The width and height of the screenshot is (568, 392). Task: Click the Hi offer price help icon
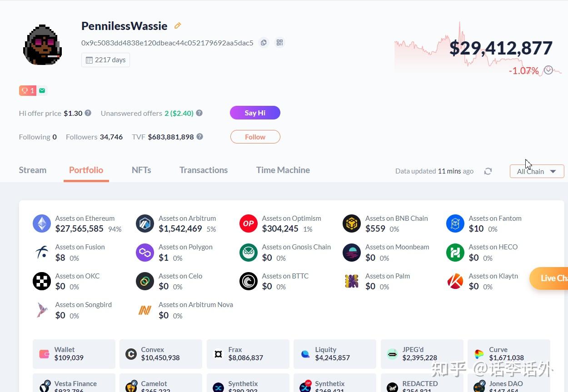click(88, 113)
